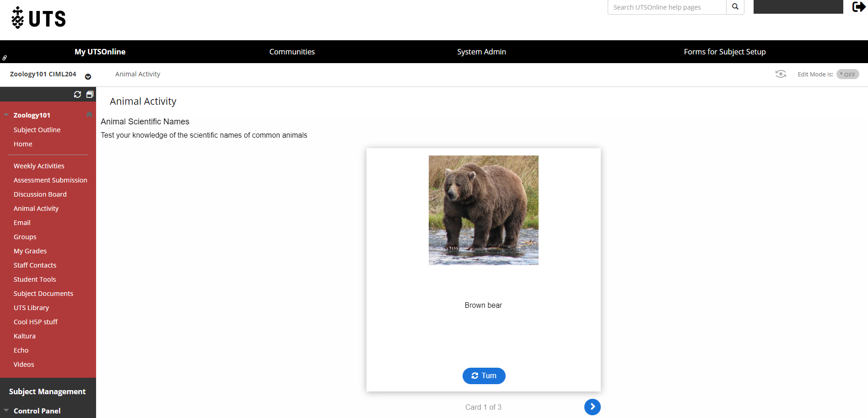Screen dimensions: 868x418
Task: Open UTS Library link
Action: (31, 308)
